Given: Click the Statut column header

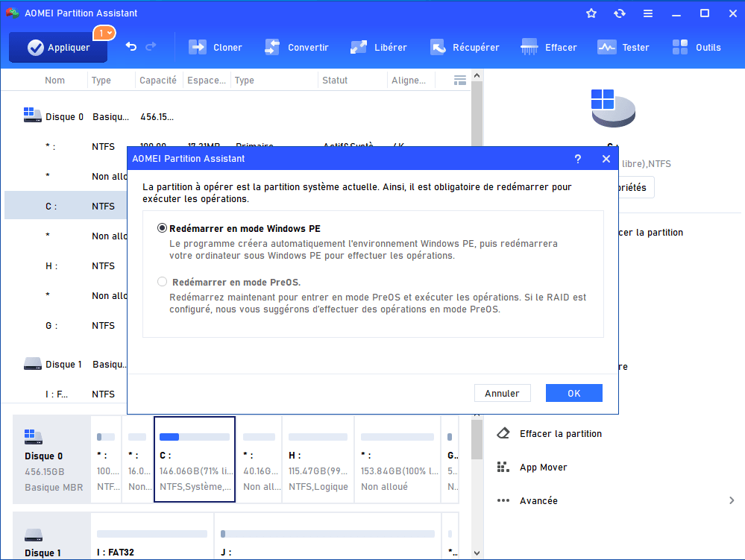Looking at the screenshot, I should pos(335,81).
